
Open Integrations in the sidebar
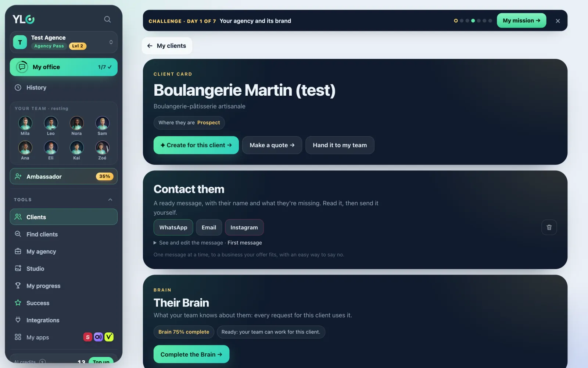coord(64,320)
